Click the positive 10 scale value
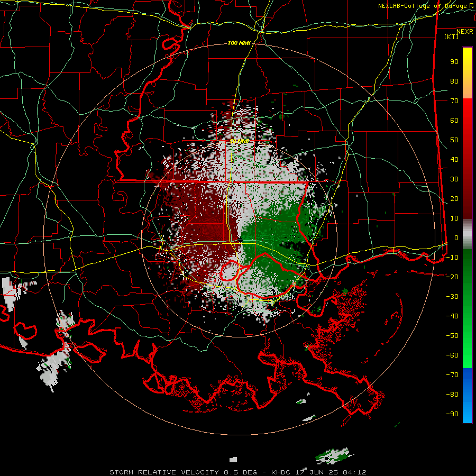The width and height of the screenshot is (476, 476). pyautogui.click(x=454, y=218)
